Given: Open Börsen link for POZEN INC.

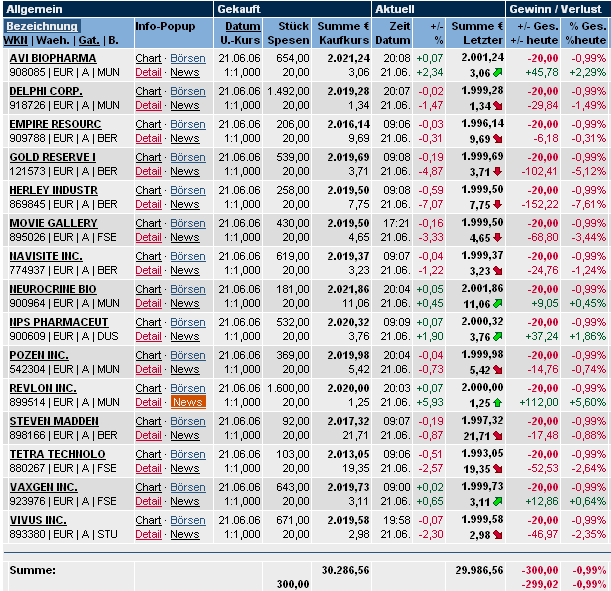Looking at the screenshot, I should 188,356.
